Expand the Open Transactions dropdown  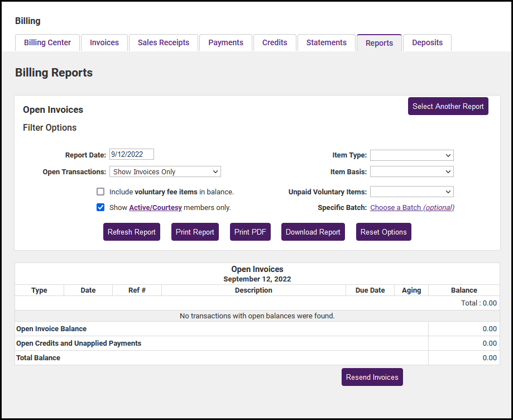coord(165,172)
